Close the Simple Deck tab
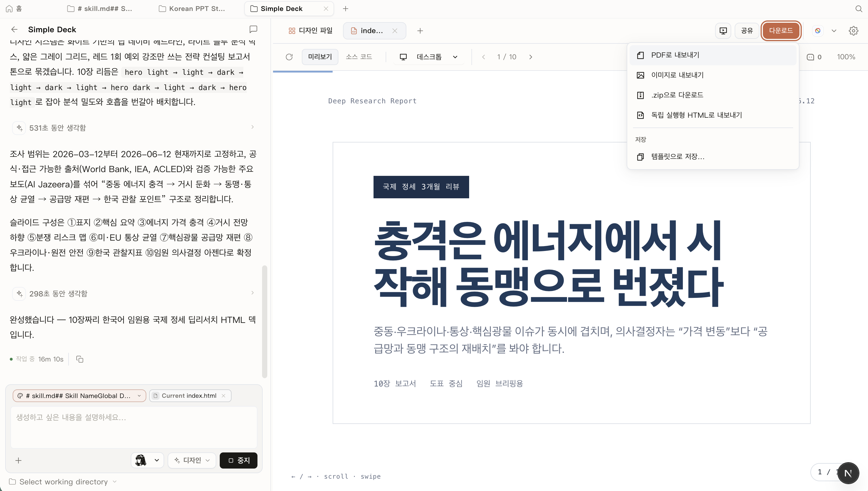The height and width of the screenshot is (491, 868). [x=325, y=8]
